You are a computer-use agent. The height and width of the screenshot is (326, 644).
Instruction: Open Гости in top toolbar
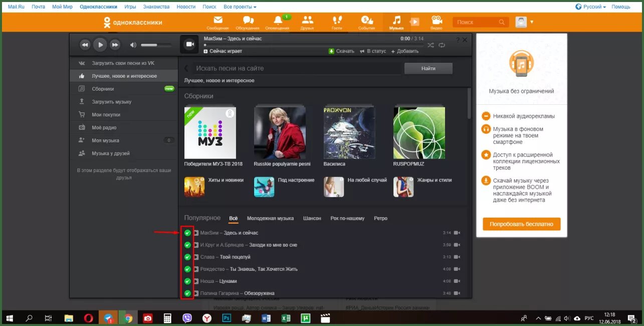pyautogui.click(x=337, y=23)
